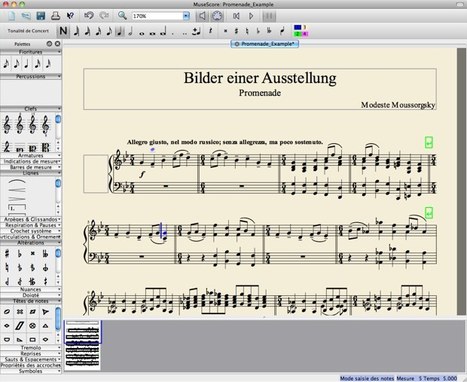This screenshot has width=467, height=382.
Task: Select voice 3 green swatch
Action: (298, 34)
